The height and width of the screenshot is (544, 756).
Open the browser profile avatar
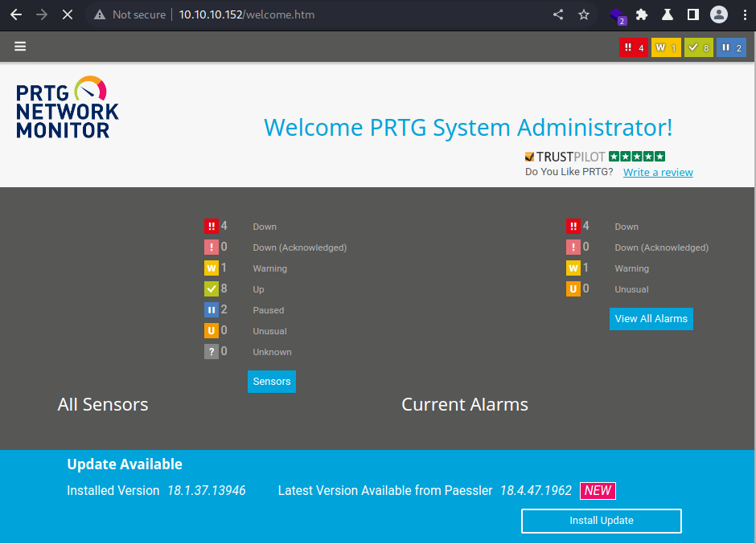tap(718, 14)
